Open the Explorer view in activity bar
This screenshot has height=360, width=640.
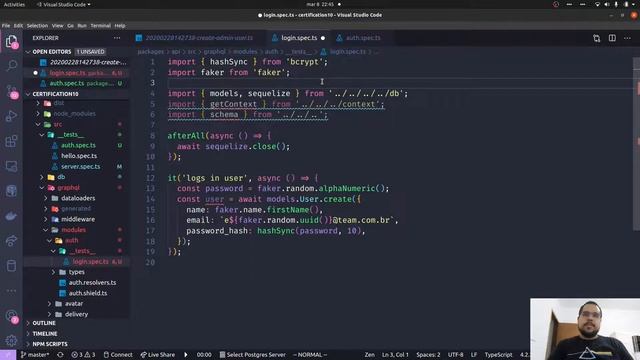tap(11, 41)
